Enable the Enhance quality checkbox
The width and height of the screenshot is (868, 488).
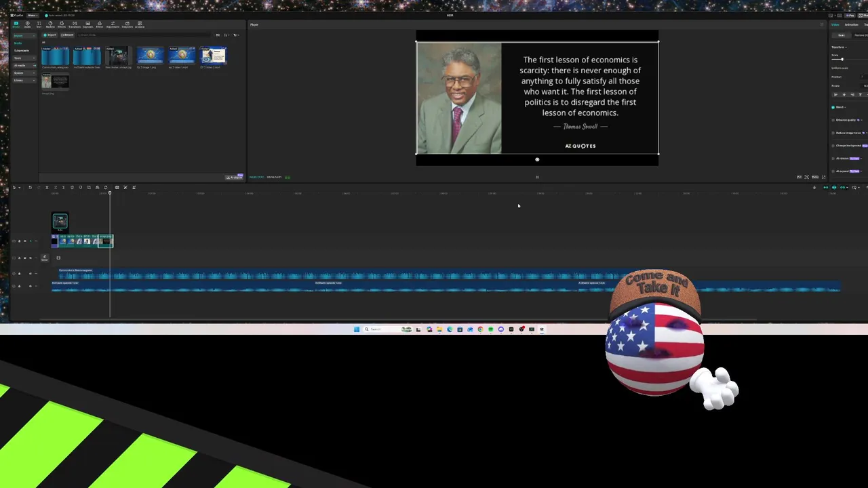(x=833, y=120)
